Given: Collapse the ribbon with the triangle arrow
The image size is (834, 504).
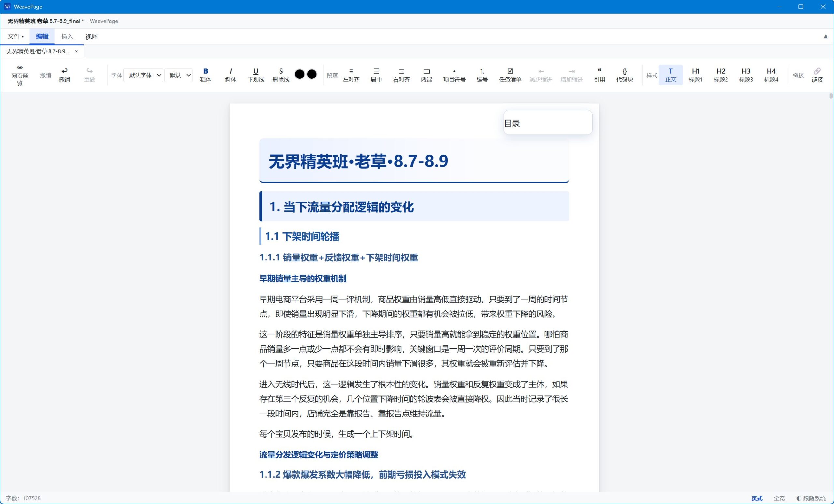Looking at the screenshot, I should 826,36.
